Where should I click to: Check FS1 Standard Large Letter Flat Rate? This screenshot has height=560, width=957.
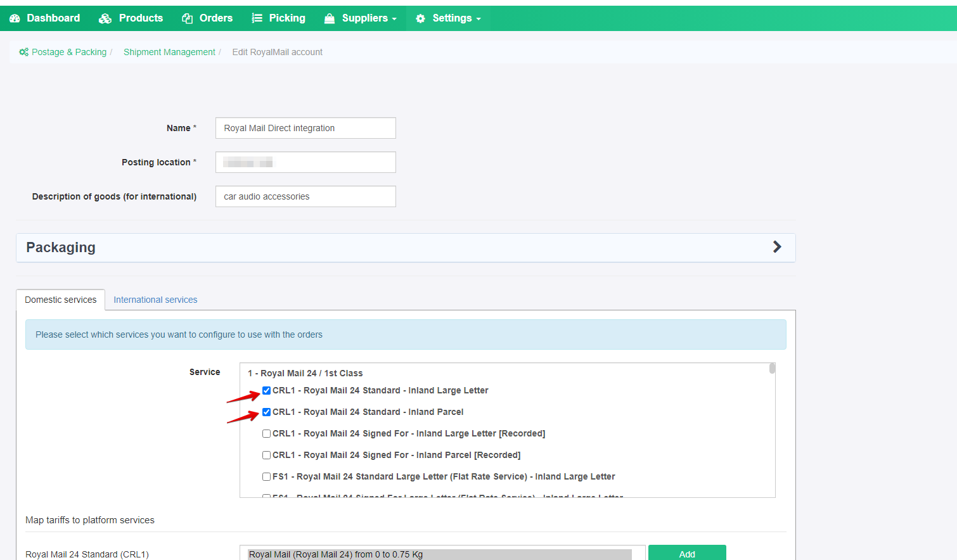[x=267, y=476]
